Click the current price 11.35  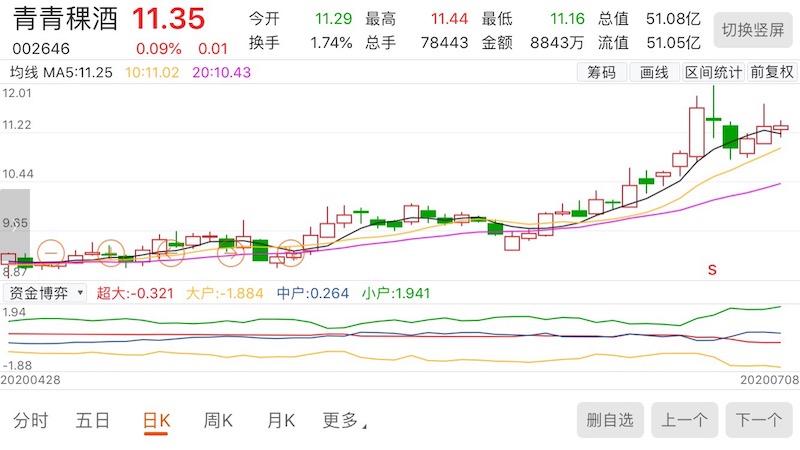pyautogui.click(x=168, y=18)
